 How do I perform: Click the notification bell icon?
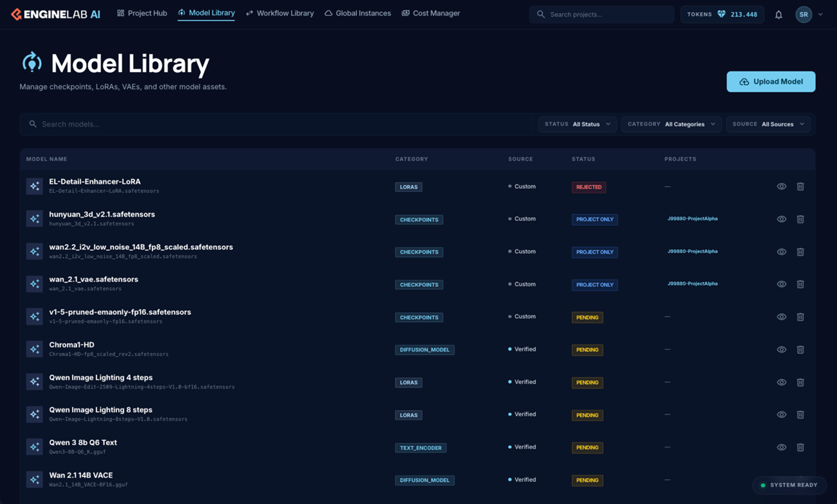[x=778, y=14]
